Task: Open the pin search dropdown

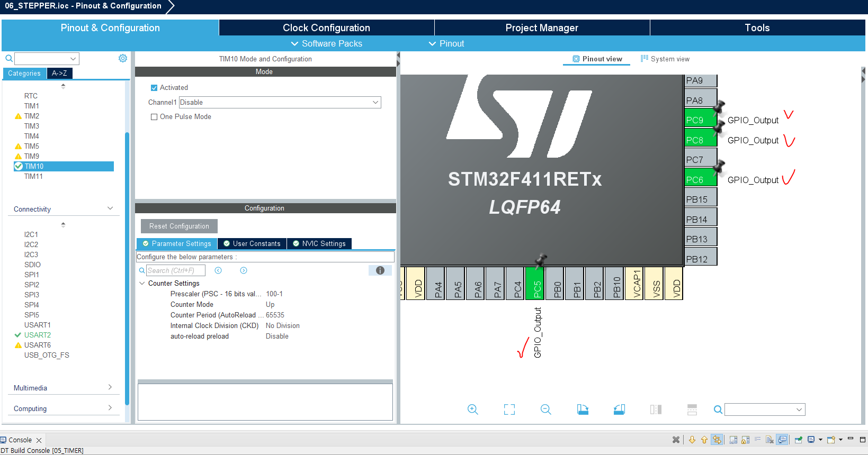Action: 799,410
